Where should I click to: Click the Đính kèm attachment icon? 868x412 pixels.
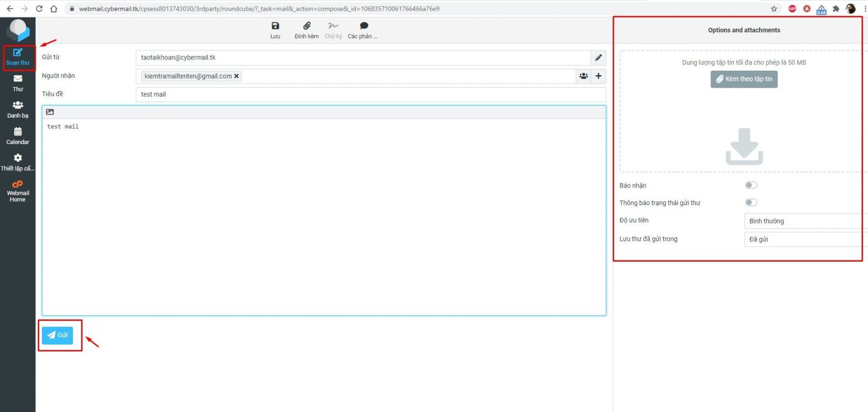pos(307,27)
